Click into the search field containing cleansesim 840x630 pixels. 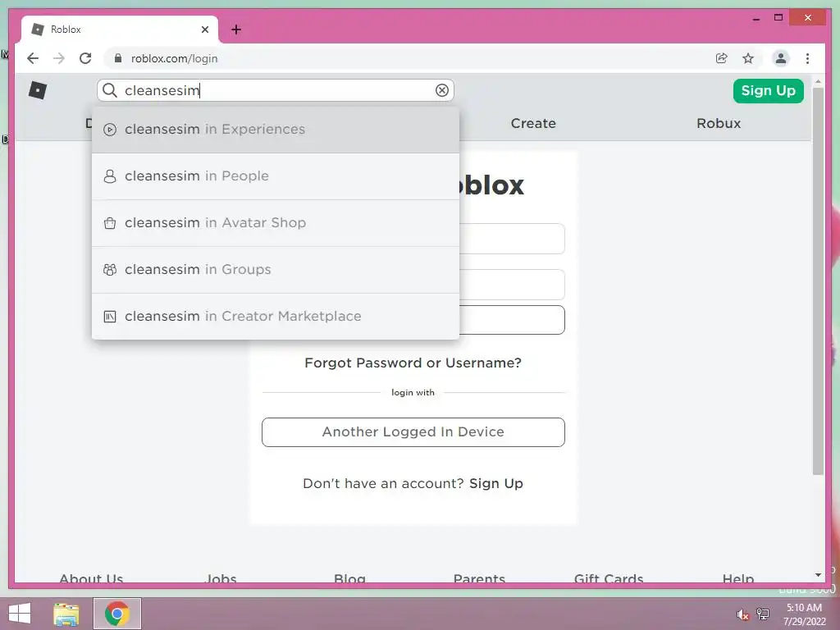click(276, 90)
